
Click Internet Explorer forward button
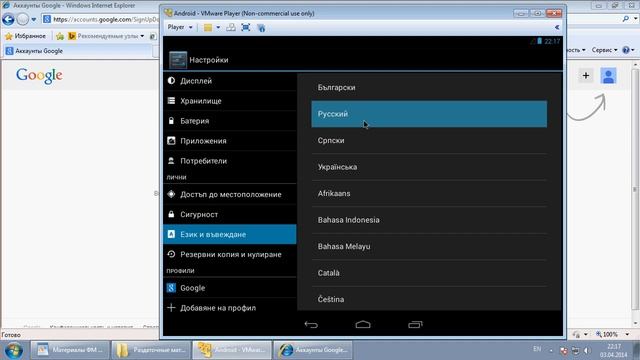pyautogui.click(x=23, y=19)
